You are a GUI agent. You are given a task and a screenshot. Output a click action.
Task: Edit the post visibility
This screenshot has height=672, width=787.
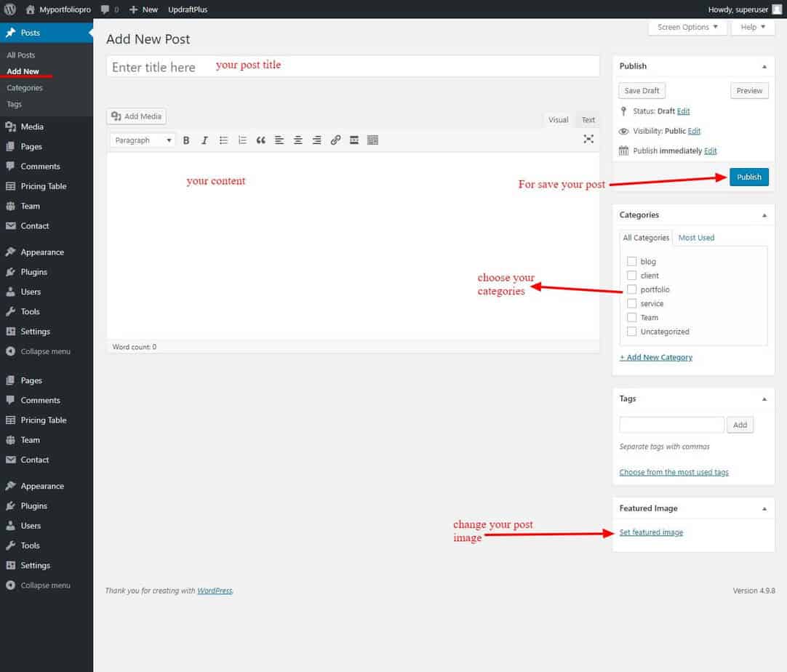pos(694,131)
